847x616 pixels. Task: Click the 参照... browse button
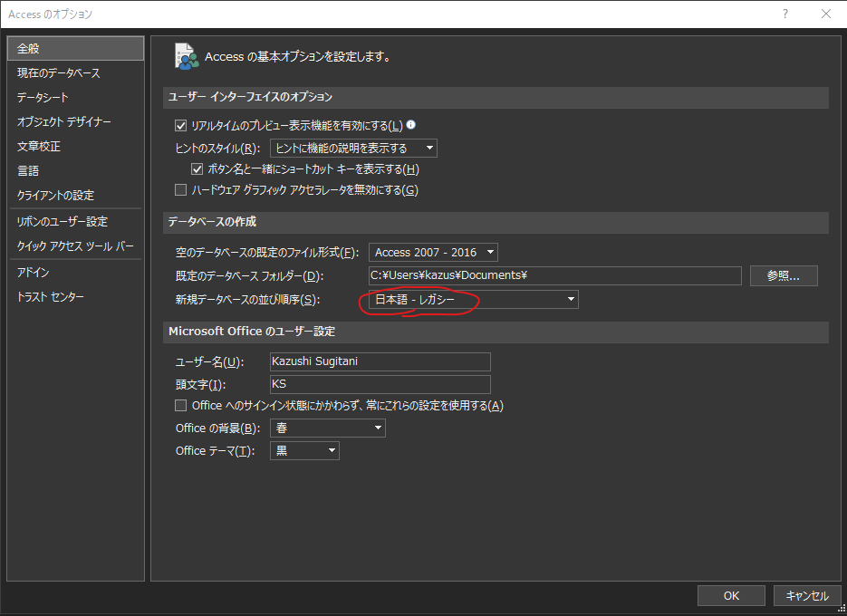784,275
